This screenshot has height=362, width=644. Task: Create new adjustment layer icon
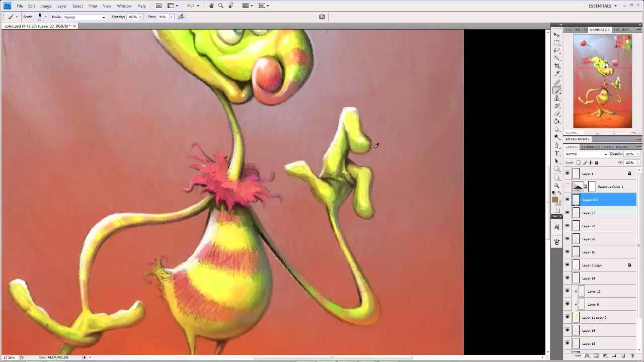[605, 356]
